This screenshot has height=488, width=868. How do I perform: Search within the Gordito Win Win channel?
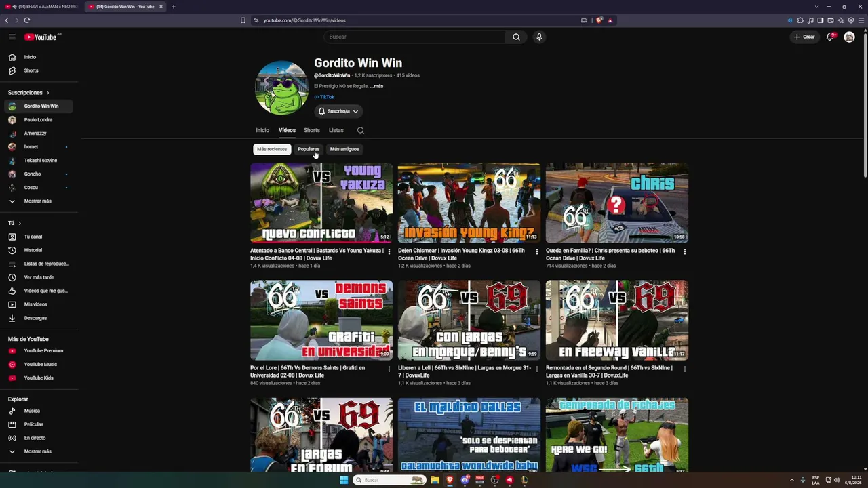(x=361, y=130)
